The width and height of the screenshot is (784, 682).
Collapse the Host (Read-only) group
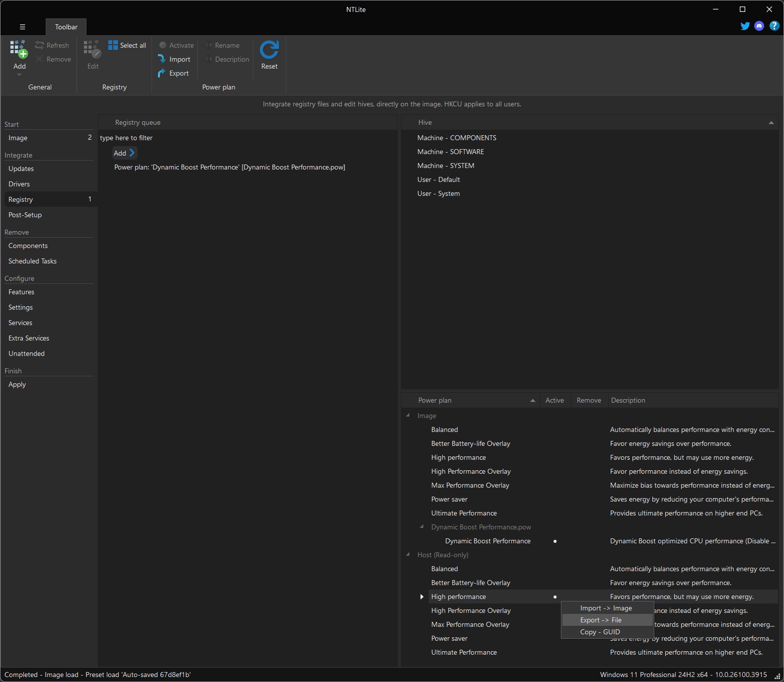pos(408,554)
